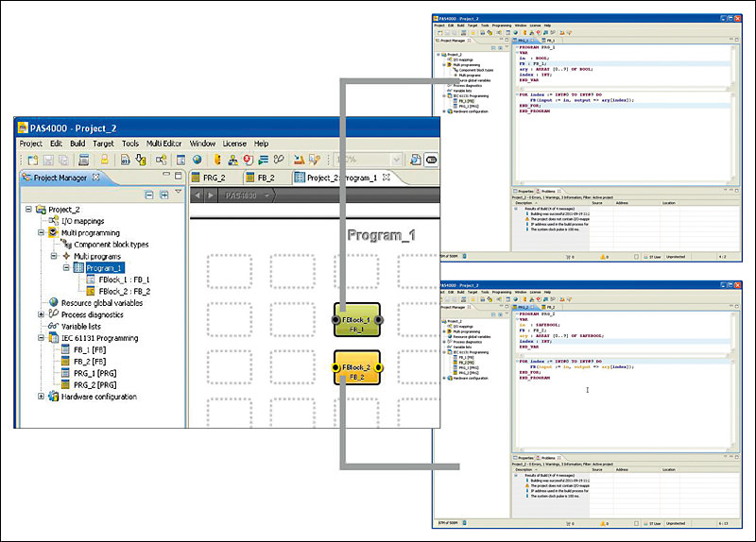Open the Target menu
Image resolution: width=756 pixels, height=542 pixels.
click(103, 144)
